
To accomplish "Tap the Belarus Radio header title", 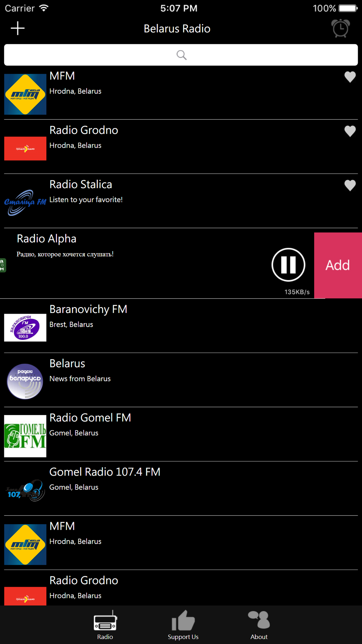I will [177, 29].
